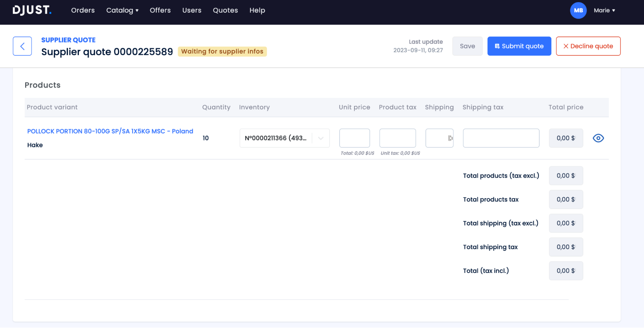Open the Catalog dropdown menu
Viewport: 644px width, 328px height.
[122, 10]
